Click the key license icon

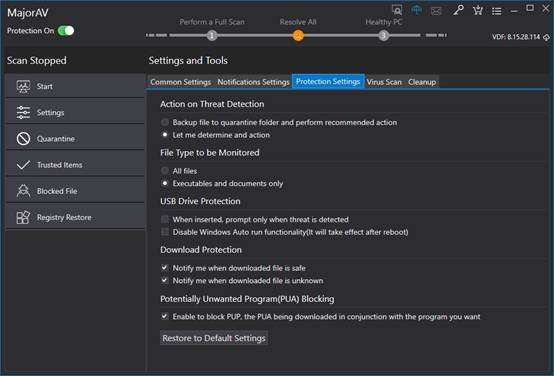coord(458,10)
